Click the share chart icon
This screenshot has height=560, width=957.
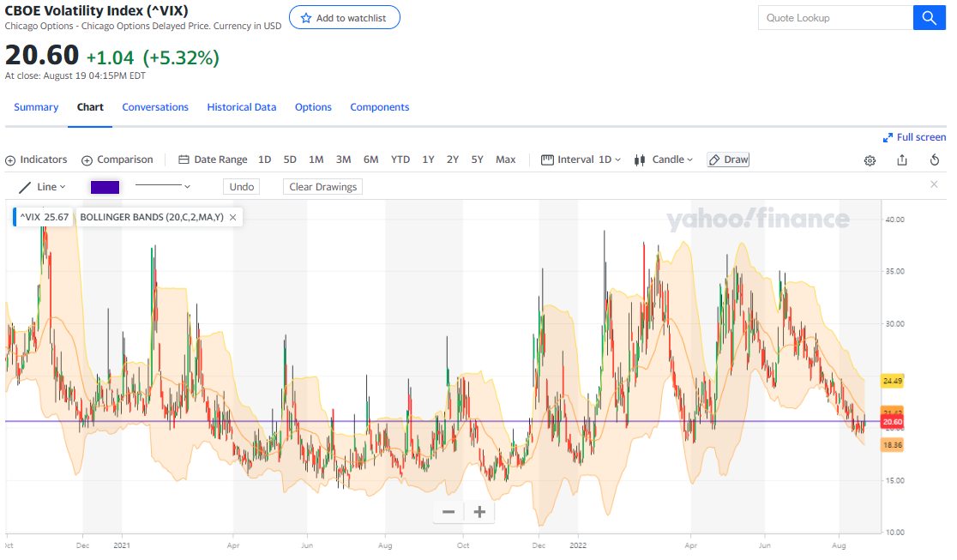click(x=902, y=160)
